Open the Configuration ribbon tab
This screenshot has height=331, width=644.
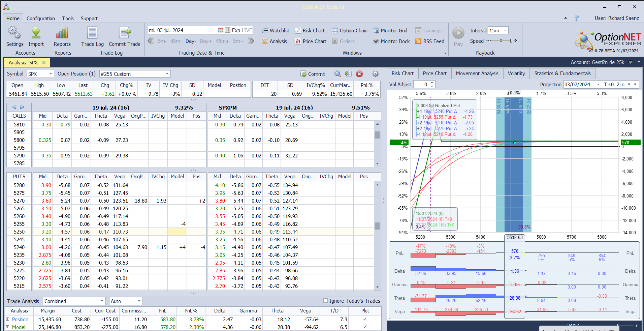point(41,19)
